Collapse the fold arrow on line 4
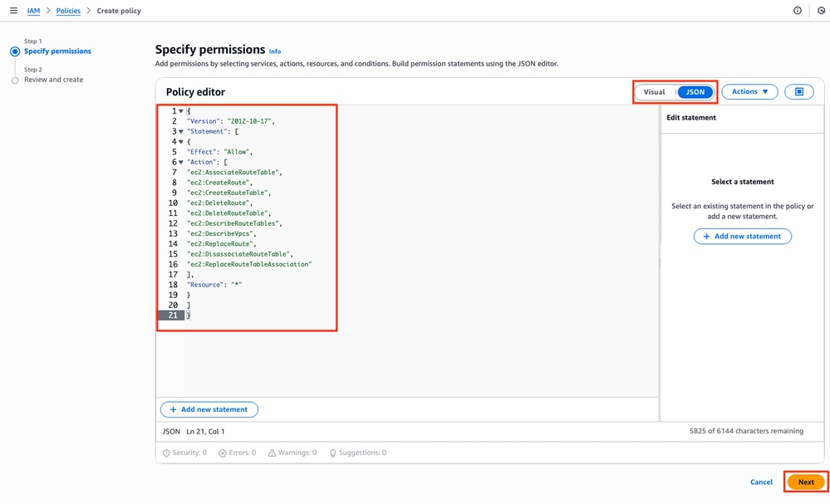Viewport: 830px width, 504px height. pyautogui.click(x=181, y=142)
